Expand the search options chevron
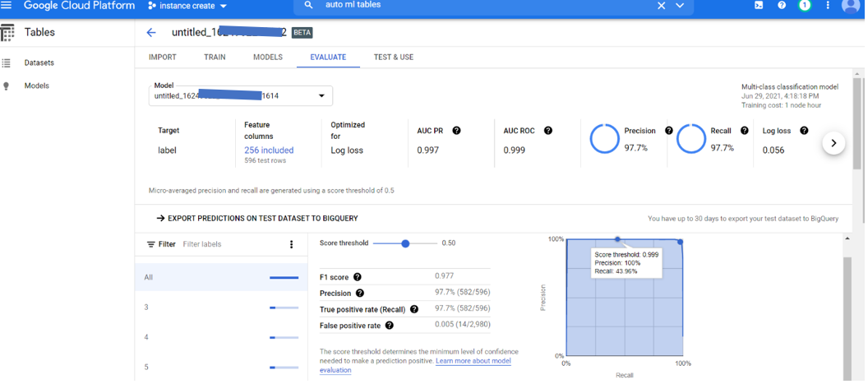Image resolution: width=868 pixels, height=384 pixels. [x=681, y=6]
